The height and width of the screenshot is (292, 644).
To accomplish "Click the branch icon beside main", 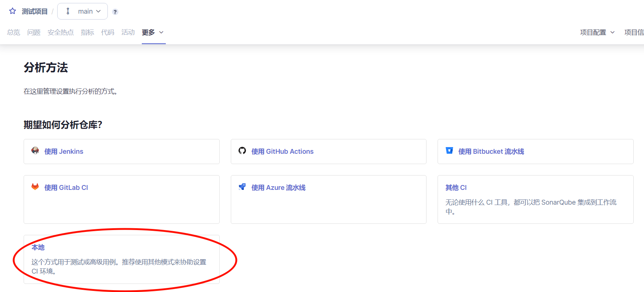I will click(x=68, y=11).
